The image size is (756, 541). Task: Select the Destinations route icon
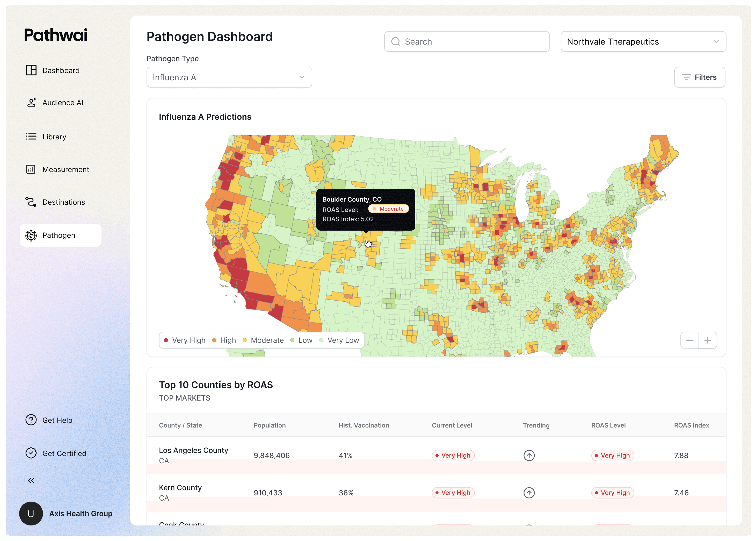(x=31, y=202)
